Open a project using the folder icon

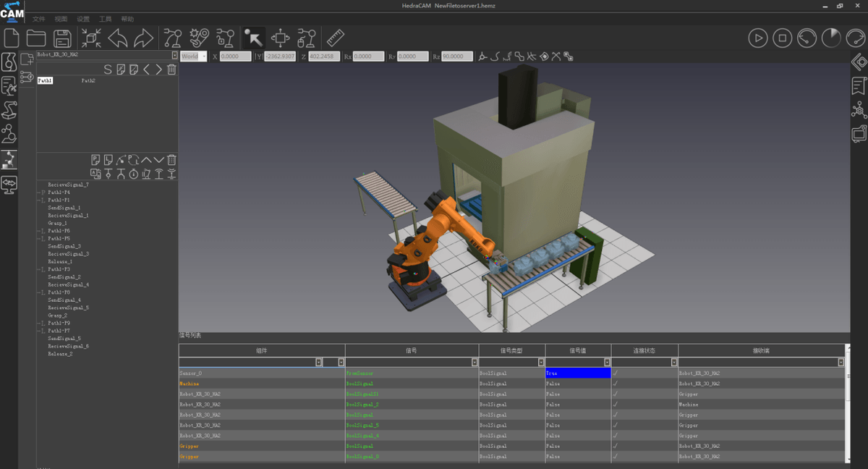point(36,38)
